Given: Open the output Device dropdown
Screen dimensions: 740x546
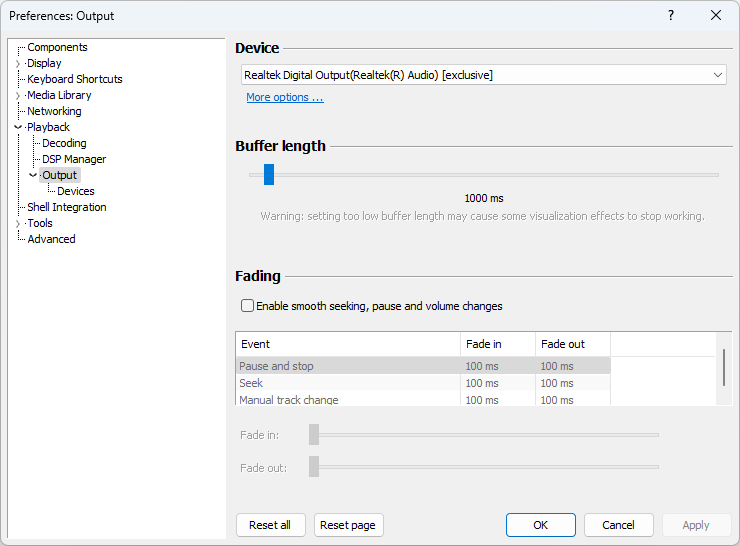Looking at the screenshot, I should pos(485,75).
